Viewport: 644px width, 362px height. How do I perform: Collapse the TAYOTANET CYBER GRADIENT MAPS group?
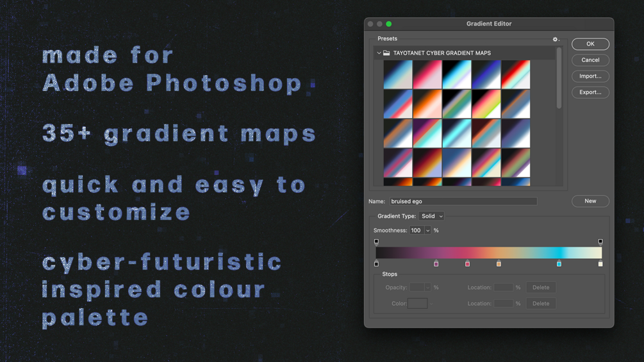(379, 53)
